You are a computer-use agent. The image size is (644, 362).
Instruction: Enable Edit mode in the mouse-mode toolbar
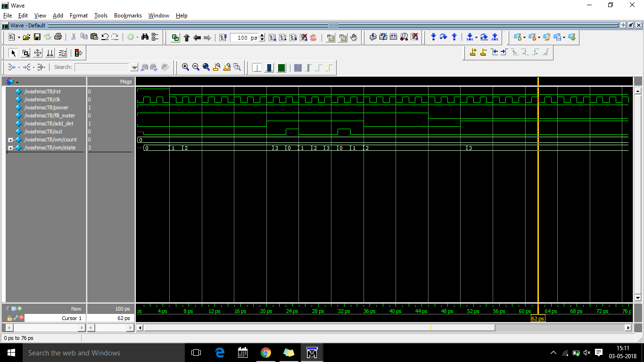[63, 53]
